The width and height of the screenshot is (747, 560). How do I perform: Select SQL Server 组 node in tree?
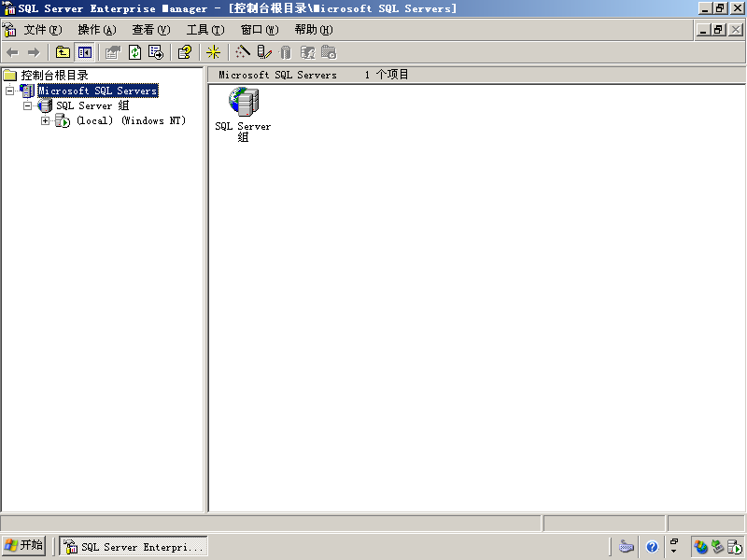[x=92, y=105]
